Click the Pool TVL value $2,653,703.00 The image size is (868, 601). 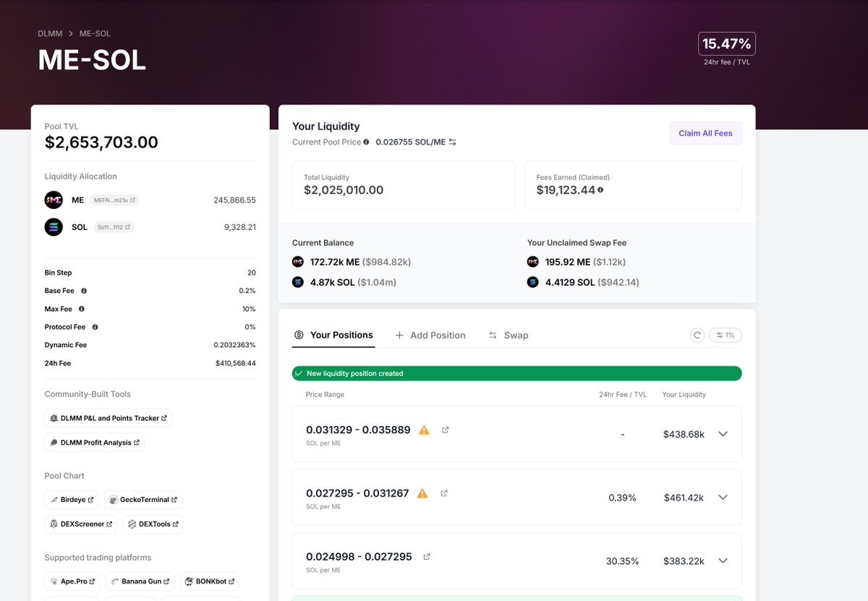pyautogui.click(x=101, y=142)
